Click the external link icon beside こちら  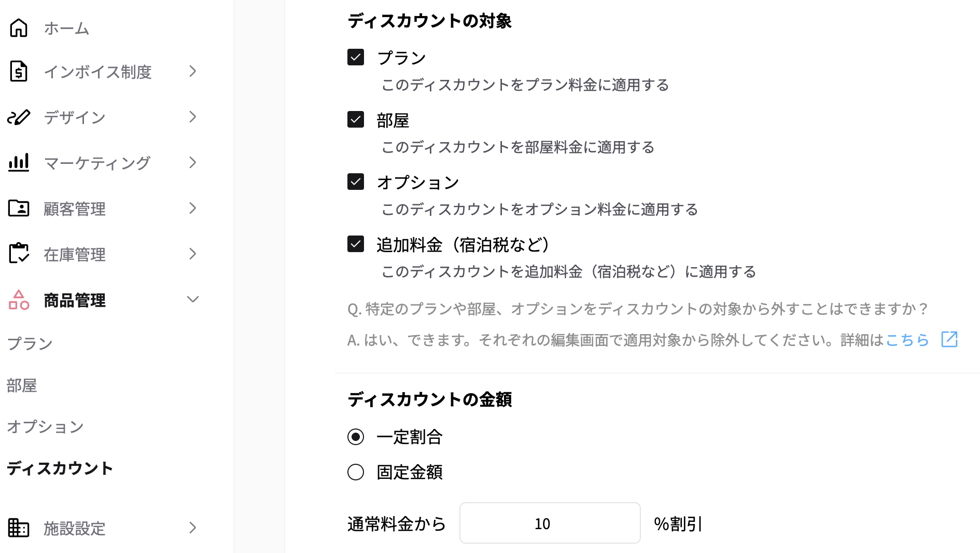click(x=949, y=339)
